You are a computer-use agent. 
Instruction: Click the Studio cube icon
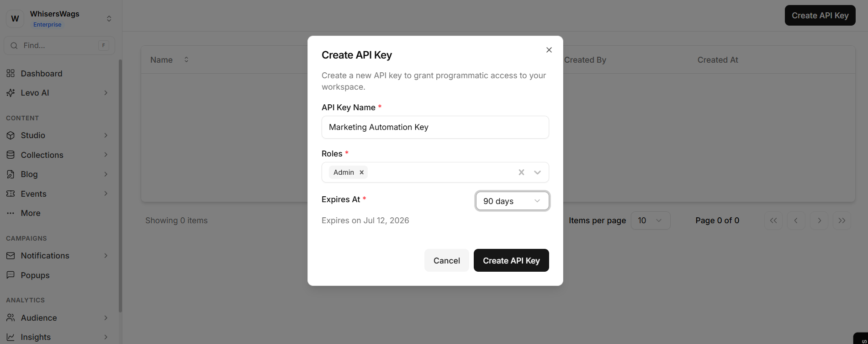pyautogui.click(x=11, y=135)
